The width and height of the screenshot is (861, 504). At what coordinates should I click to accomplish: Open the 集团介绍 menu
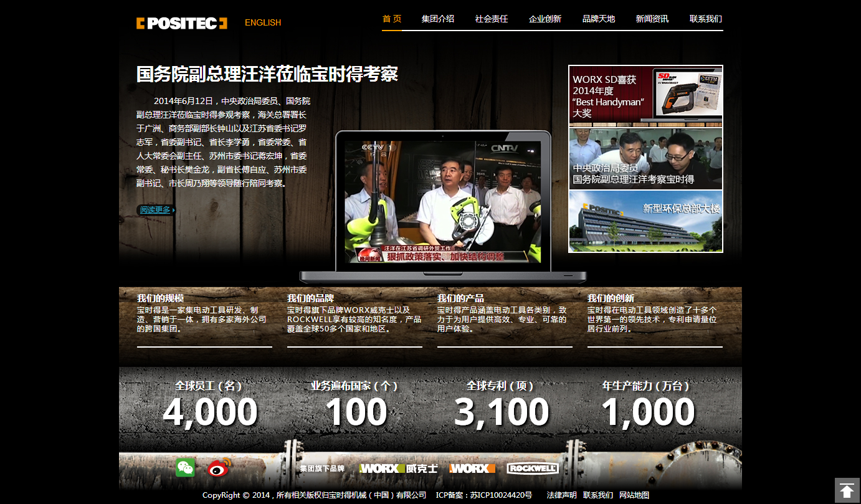[437, 19]
